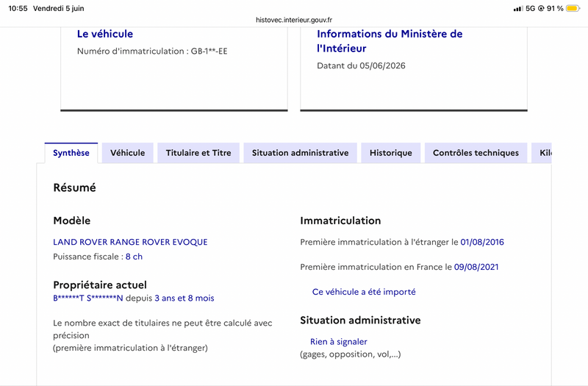Click the 'Le véhicule' card heading
The height and width of the screenshot is (386, 588).
(105, 34)
